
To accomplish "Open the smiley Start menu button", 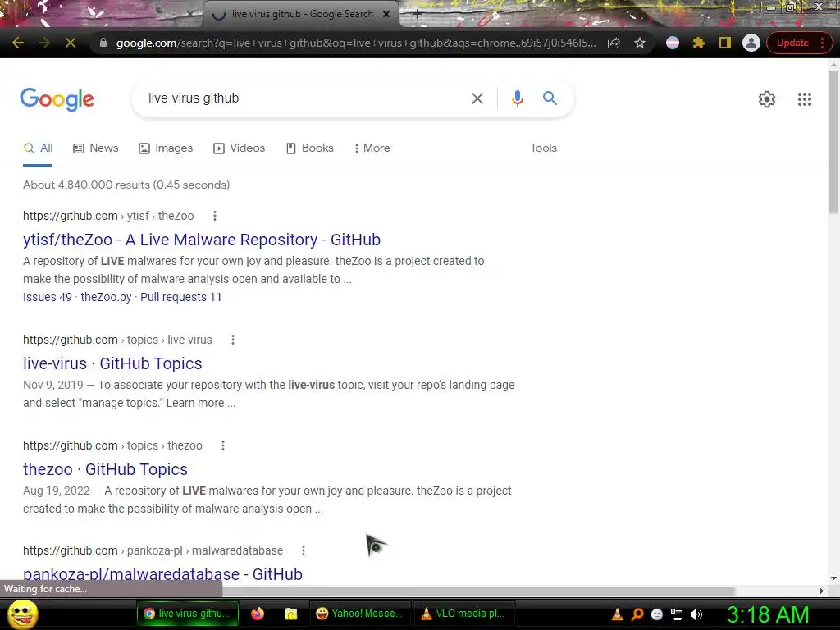I will click(22, 614).
